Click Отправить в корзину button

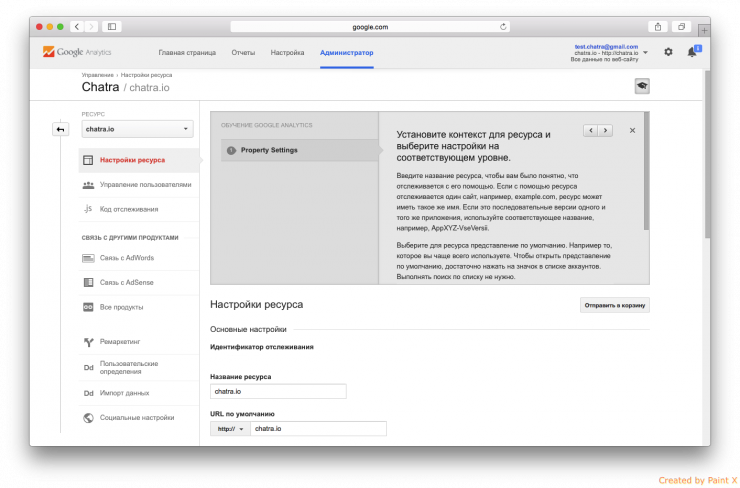(614, 305)
